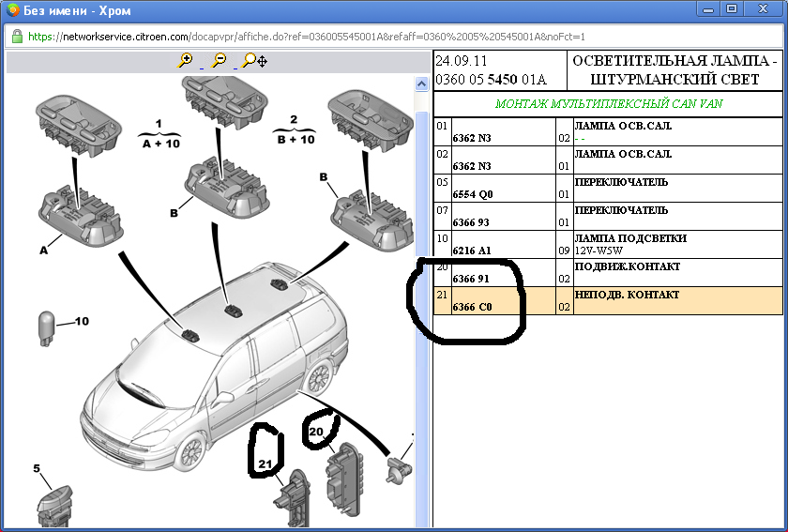Viewport: 788px width, 532px height.
Task: Click the zoom in magnifier icon
Action: click(x=186, y=60)
